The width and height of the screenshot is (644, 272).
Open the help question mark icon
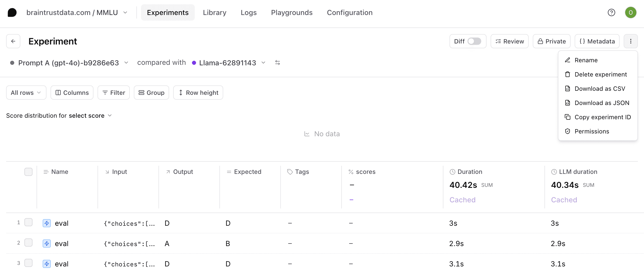point(611,12)
